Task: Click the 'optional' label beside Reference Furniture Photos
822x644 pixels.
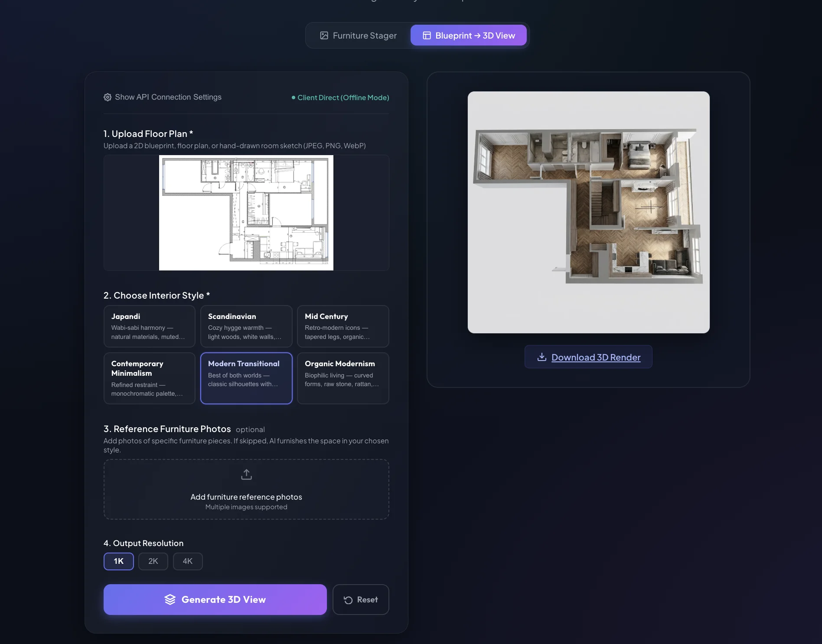Action: 250,429
